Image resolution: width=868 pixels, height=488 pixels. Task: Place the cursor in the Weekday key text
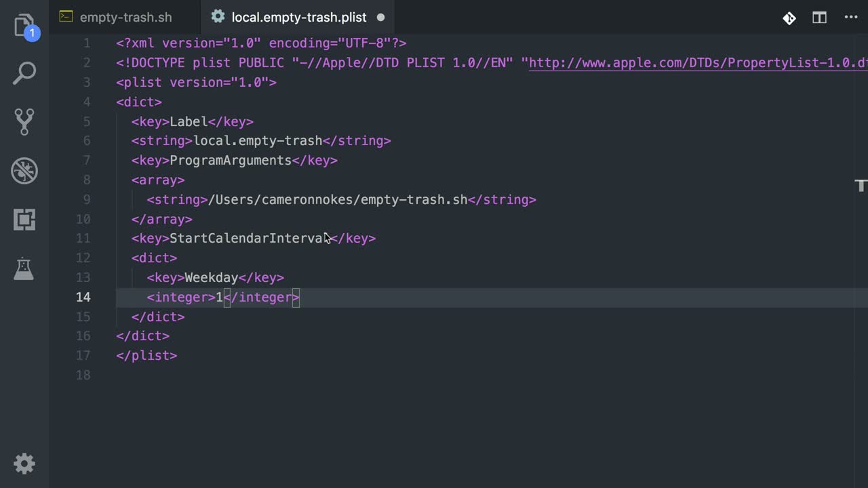point(211,278)
